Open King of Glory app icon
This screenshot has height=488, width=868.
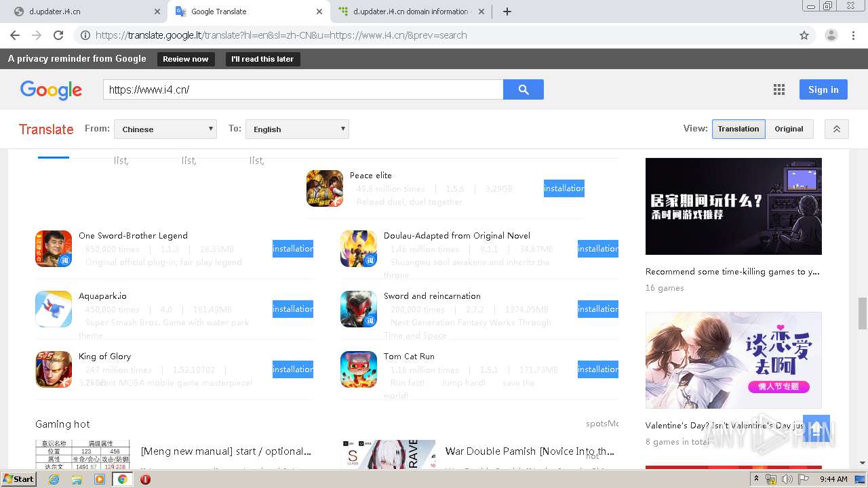[x=54, y=369]
